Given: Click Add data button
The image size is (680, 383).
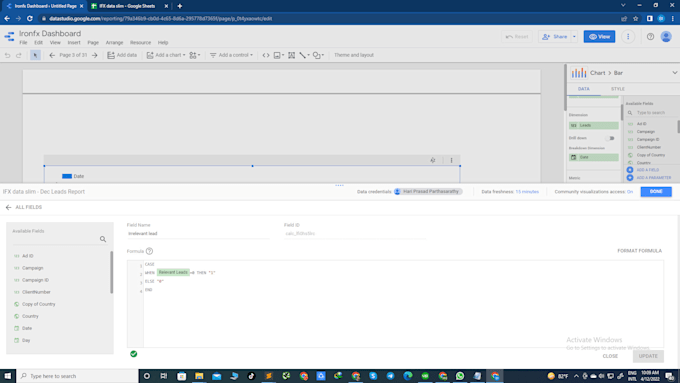Looking at the screenshot, I should click(x=122, y=55).
